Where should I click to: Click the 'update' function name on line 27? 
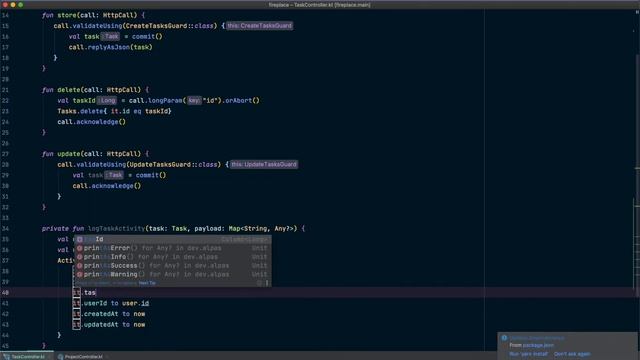click(69, 154)
